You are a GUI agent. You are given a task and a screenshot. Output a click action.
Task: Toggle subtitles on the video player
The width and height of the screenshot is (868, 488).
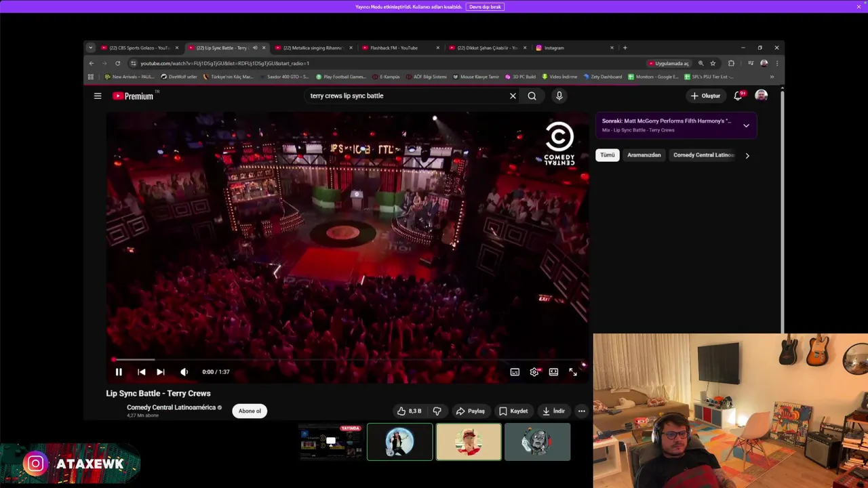515,371
